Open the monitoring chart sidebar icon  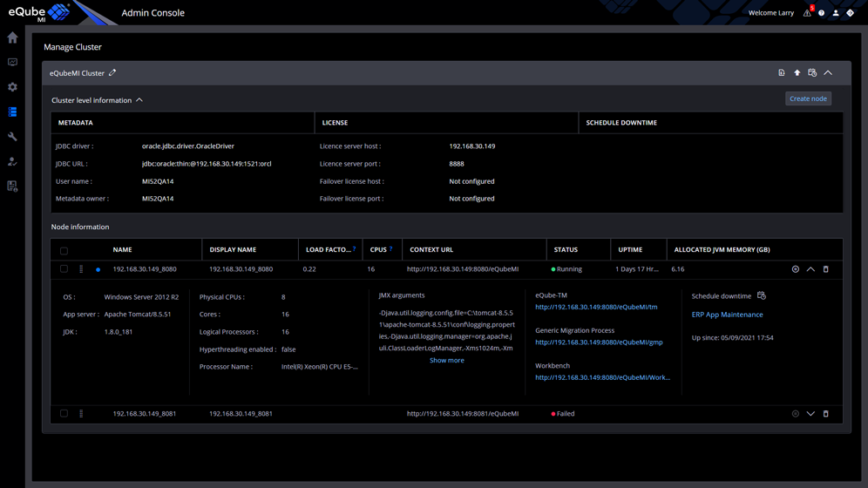click(x=12, y=63)
